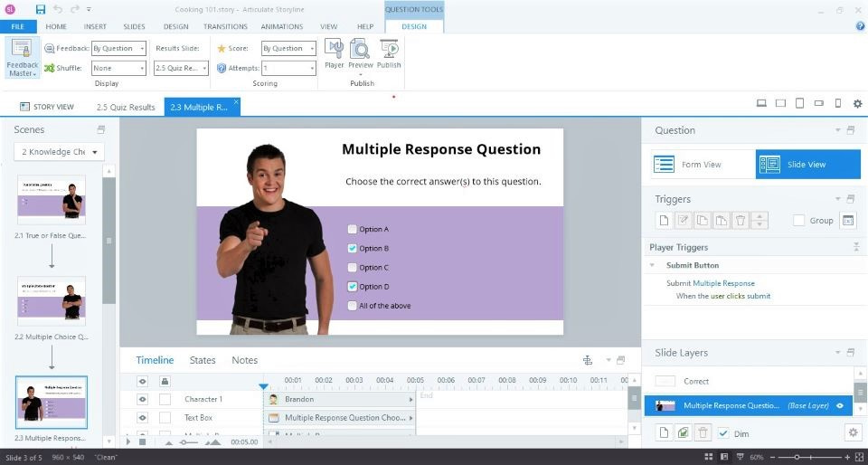Publish the project
Screen dimensions: 868x465
389,54
